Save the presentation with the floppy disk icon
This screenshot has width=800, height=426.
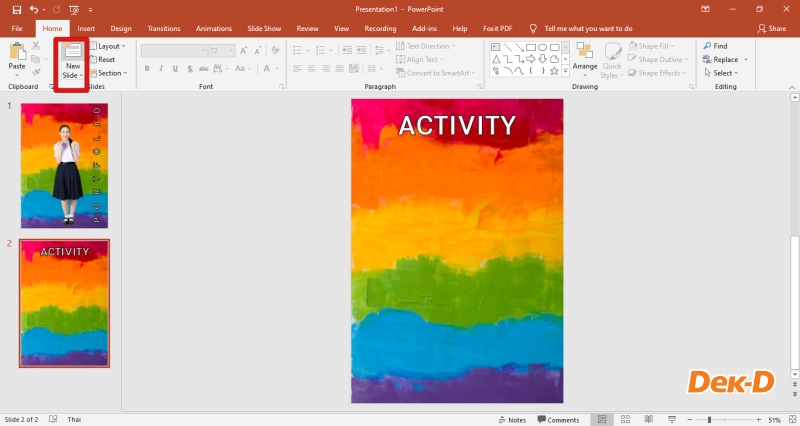(x=17, y=9)
